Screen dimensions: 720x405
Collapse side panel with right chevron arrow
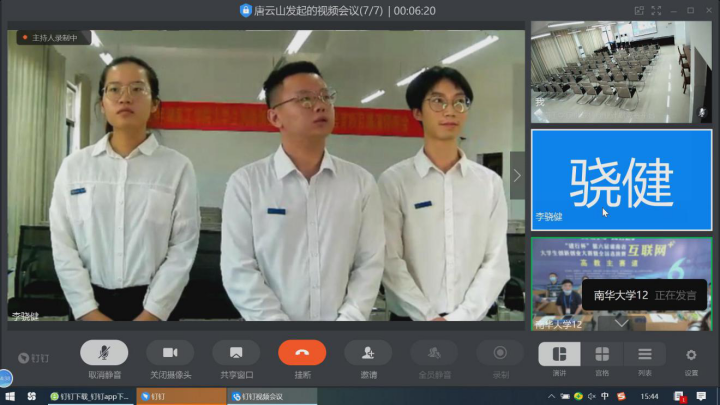[x=517, y=175]
